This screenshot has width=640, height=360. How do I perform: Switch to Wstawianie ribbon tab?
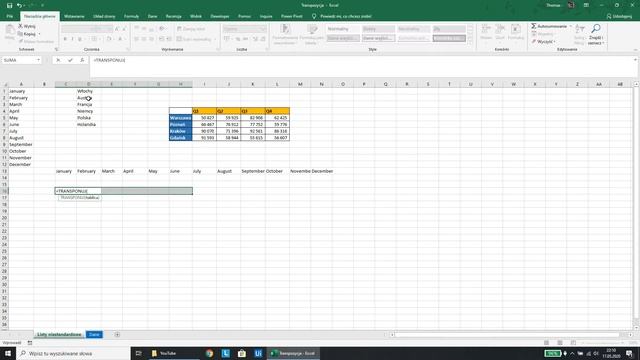[74, 16]
